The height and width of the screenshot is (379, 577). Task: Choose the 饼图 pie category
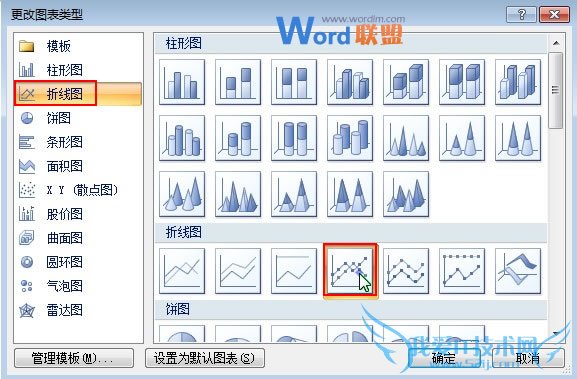coord(78,118)
